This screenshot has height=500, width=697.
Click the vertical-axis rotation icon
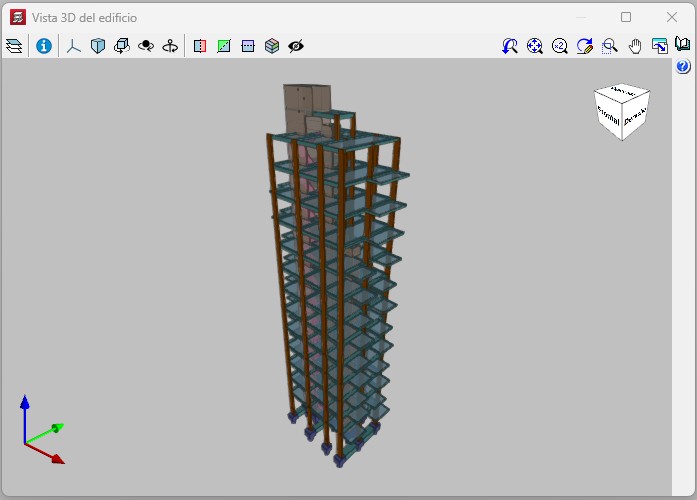(170, 46)
